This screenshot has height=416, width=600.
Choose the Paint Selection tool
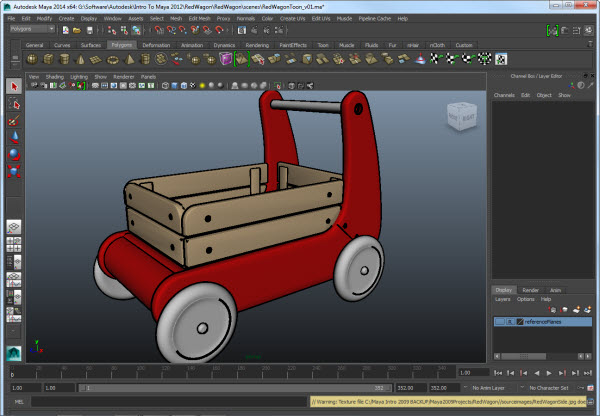point(14,121)
